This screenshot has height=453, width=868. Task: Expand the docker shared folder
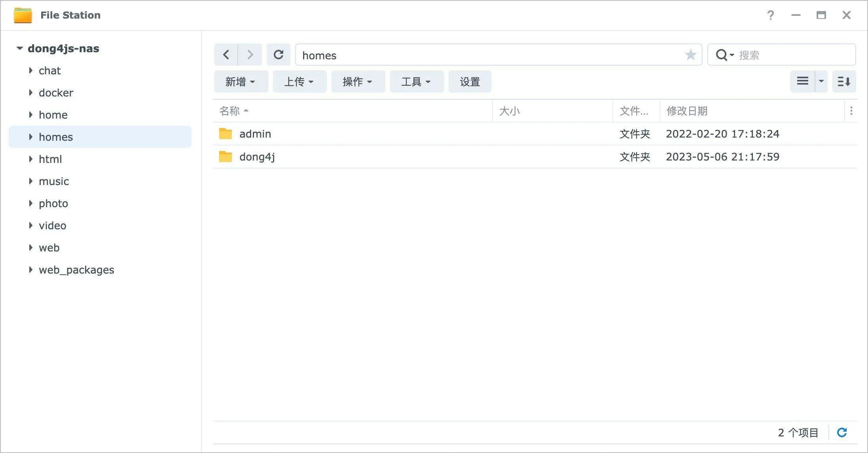tap(31, 92)
